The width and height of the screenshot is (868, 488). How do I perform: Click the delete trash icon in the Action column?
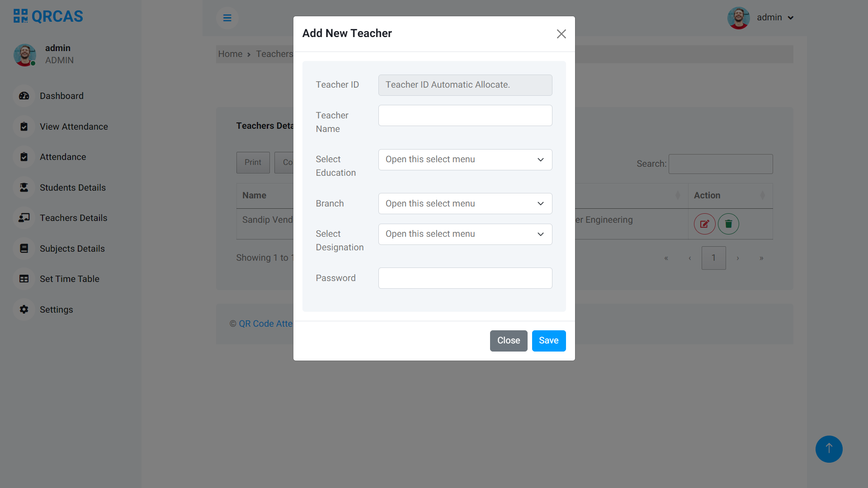click(x=728, y=224)
